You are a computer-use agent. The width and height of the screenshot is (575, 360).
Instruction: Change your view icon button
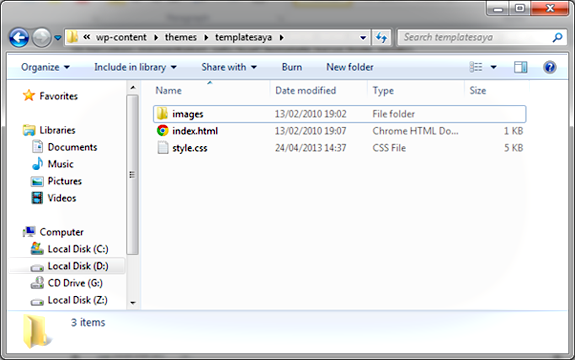pos(476,67)
